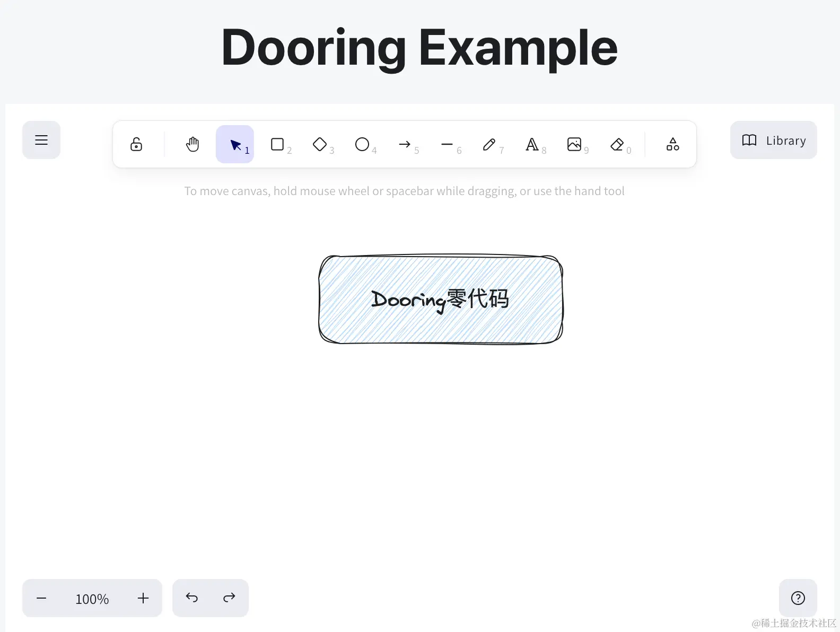Select the Text tool
840x632 pixels.
click(x=532, y=144)
